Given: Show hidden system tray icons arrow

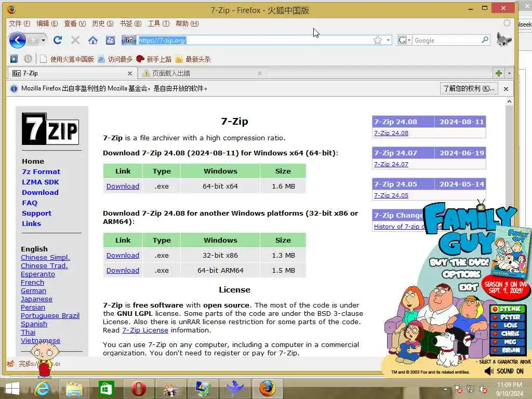Looking at the screenshot, I should pos(445,389).
